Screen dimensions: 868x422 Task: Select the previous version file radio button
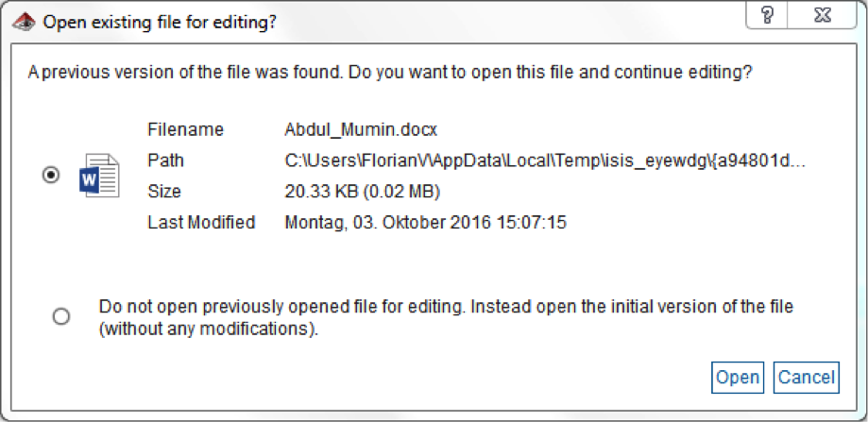[51, 176]
